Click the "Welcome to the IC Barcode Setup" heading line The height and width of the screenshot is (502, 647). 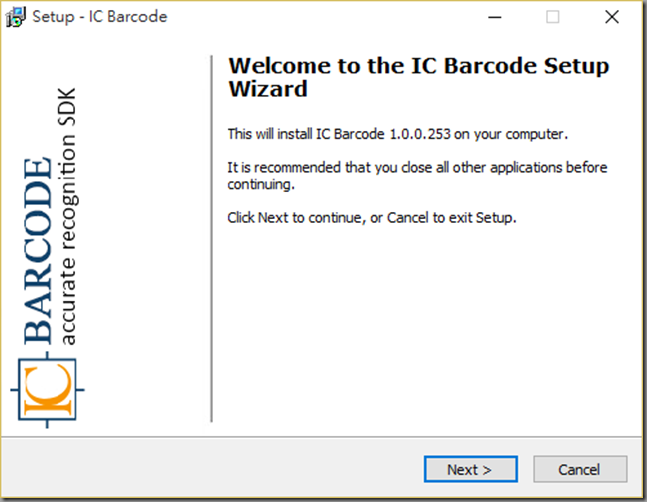point(418,67)
